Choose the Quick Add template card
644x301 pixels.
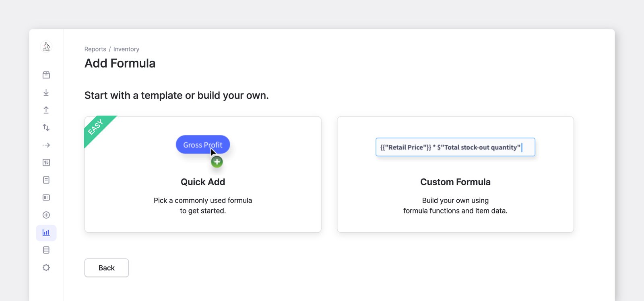(x=203, y=174)
